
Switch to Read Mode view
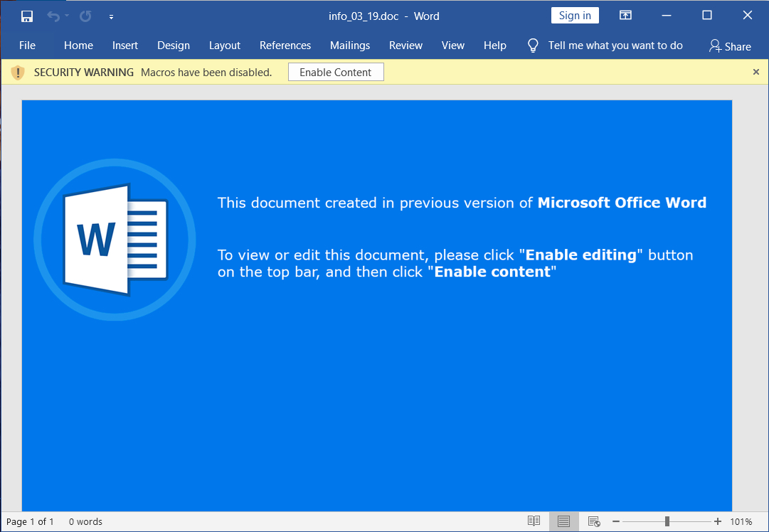534,521
